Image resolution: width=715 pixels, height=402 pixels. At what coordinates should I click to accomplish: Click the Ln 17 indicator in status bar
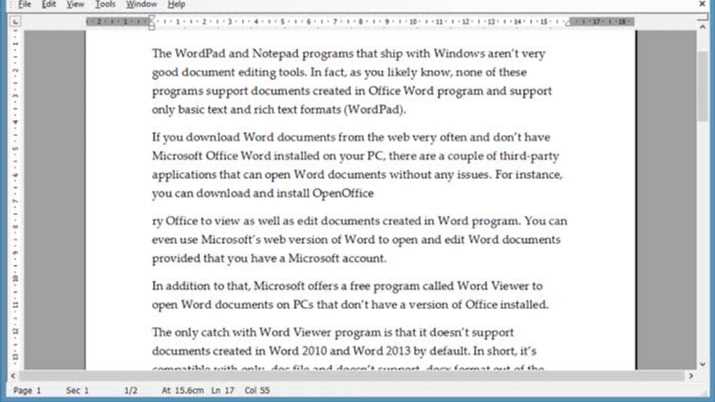(222, 391)
